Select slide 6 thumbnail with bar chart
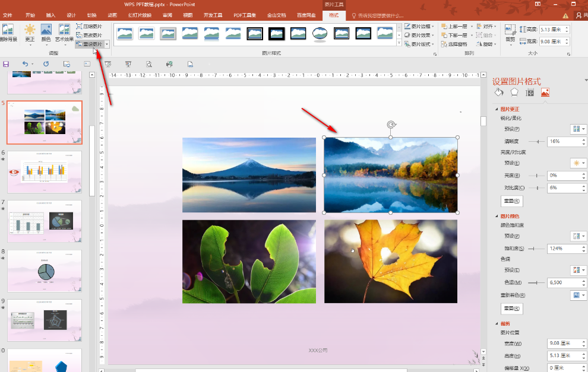This screenshot has height=372, width=588. (x=45, y=172)
